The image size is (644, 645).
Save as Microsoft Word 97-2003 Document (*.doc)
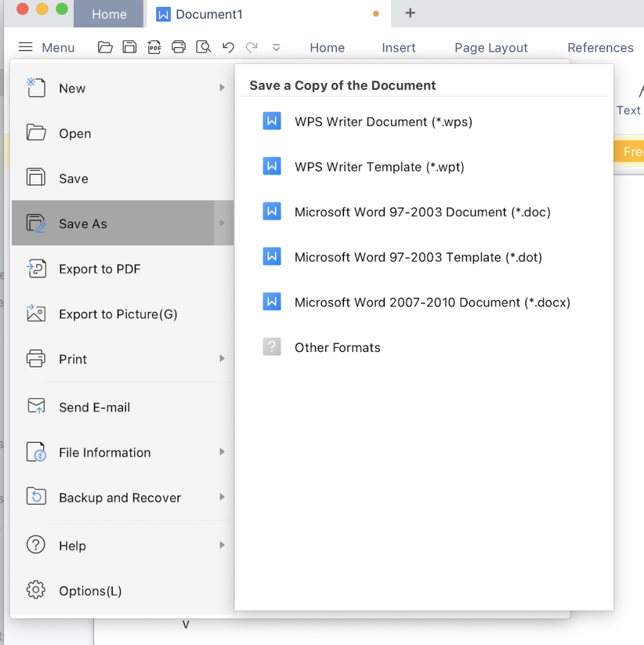point(424,212)
